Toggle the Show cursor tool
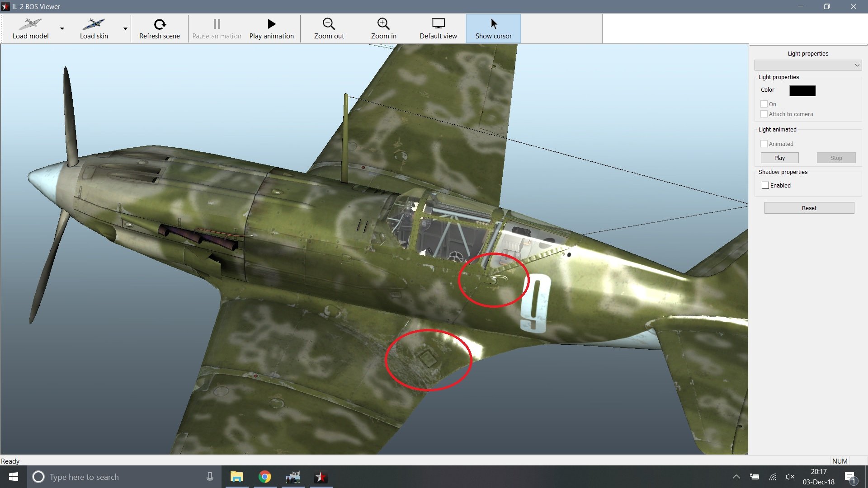This screenshot has width=868, height=488. point(493,28)
